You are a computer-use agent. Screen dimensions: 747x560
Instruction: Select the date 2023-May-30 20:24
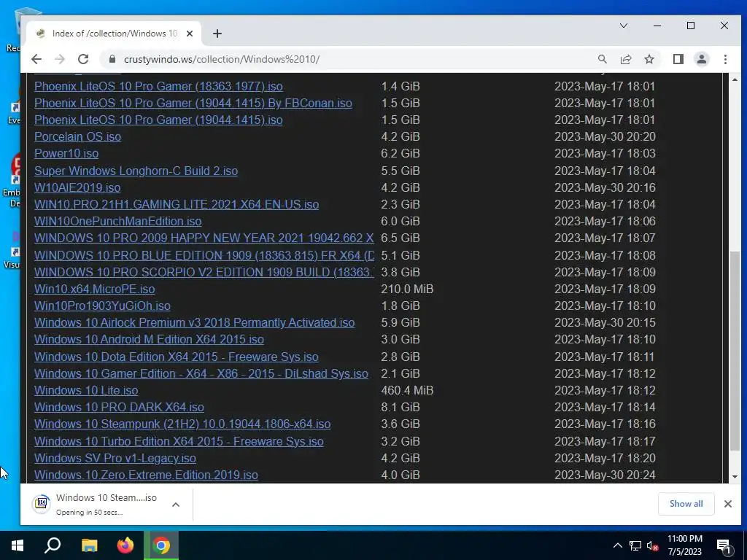point(605,475)
